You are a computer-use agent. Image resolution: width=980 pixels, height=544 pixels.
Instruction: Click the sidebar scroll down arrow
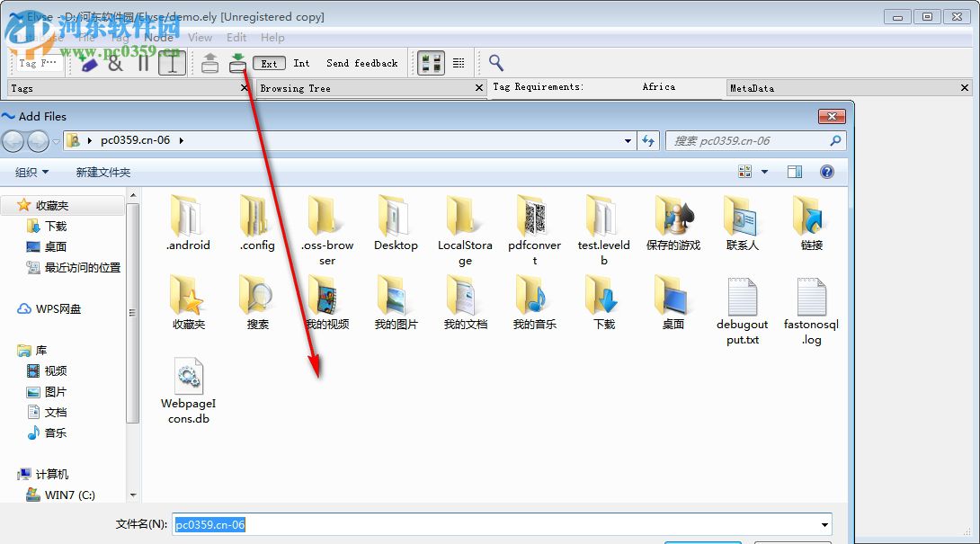pos(132,495)
